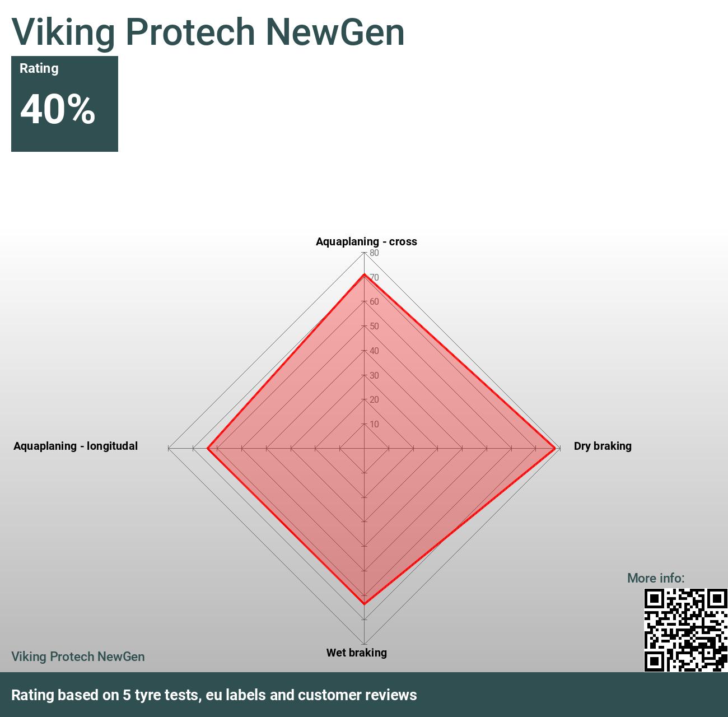Click the QR code image
This screenshot has width=728, height=717.
pyautogui.click(x=685, y=630)
